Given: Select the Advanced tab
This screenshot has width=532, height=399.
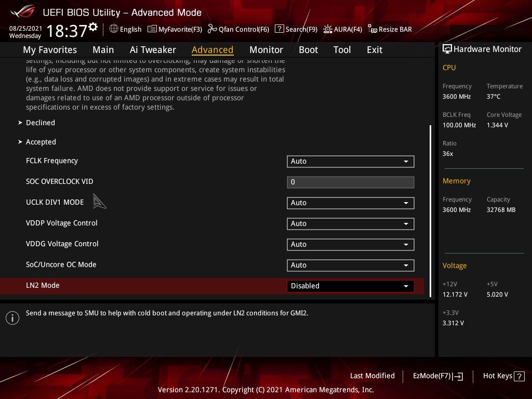Looking at the screenshot, I should (x=212, y=49).
